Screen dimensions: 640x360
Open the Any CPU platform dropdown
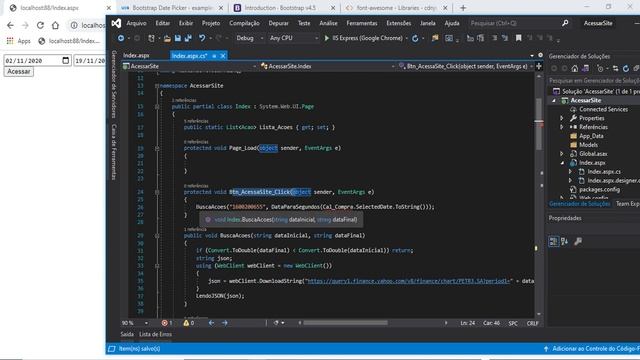[293, 38]
